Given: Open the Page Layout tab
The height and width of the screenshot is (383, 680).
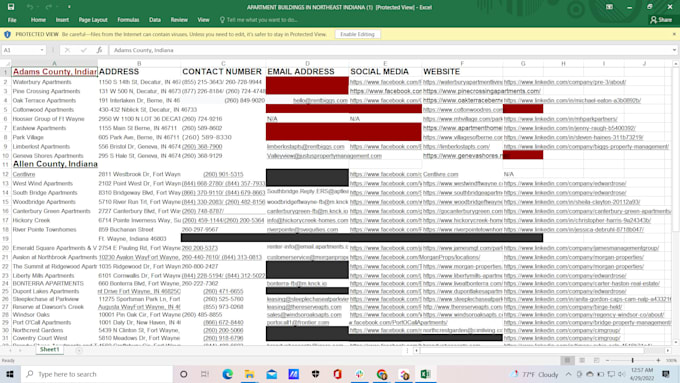Looking at the screenshot, I should (93, 20).
